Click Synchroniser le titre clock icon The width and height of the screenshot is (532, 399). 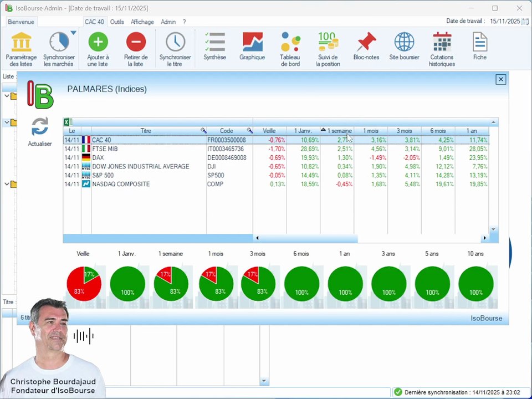click(x=175, y=42)
